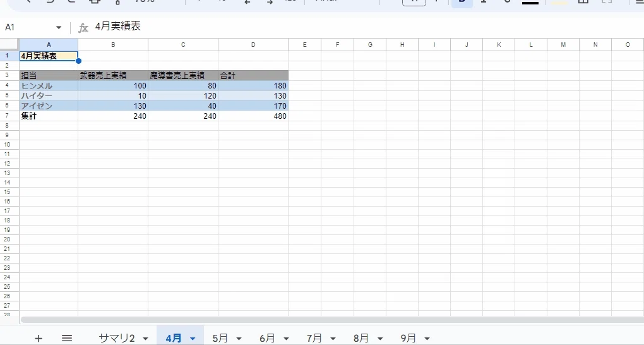The width and height of the screenshot is (644, 345).
Task: Click the cell with value 10 in ハイター row
Action: 113,95
